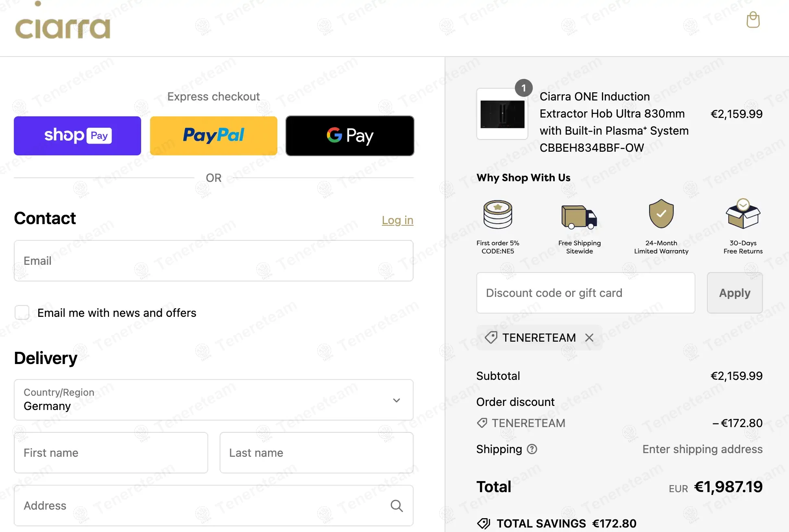Click the shipping help question mark icon
789x532 pixels.
click(x=532, y=449)
